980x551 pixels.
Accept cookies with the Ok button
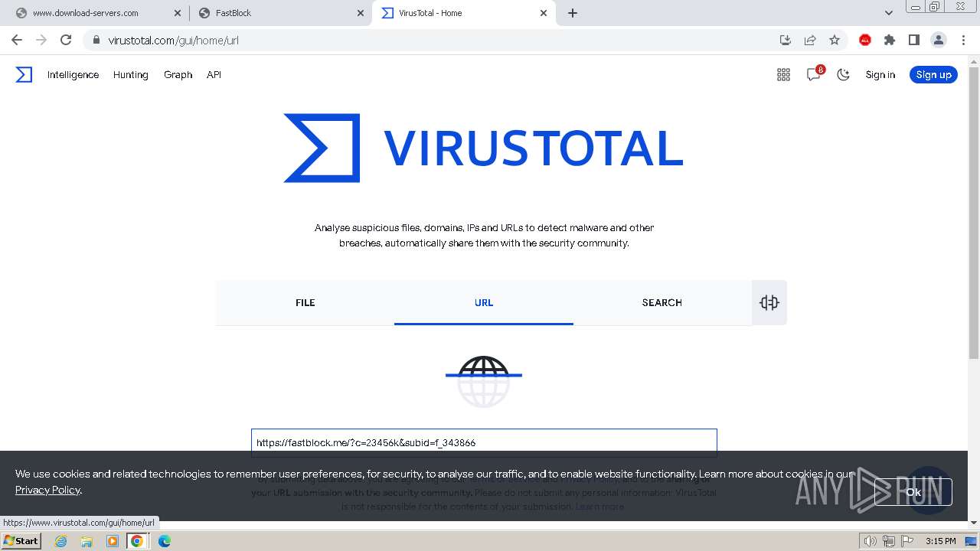913,492
